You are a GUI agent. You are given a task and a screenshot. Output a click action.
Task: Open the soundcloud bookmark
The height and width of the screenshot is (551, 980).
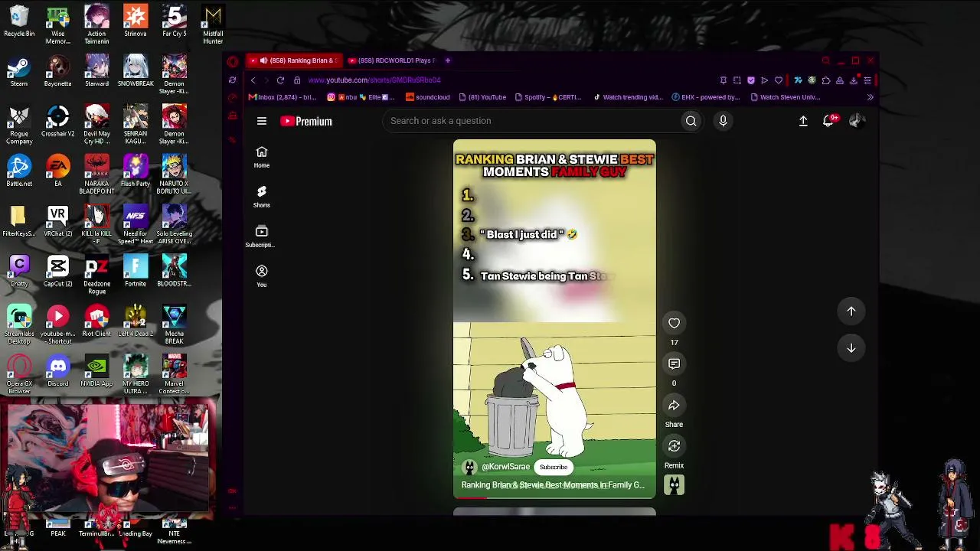427,97
